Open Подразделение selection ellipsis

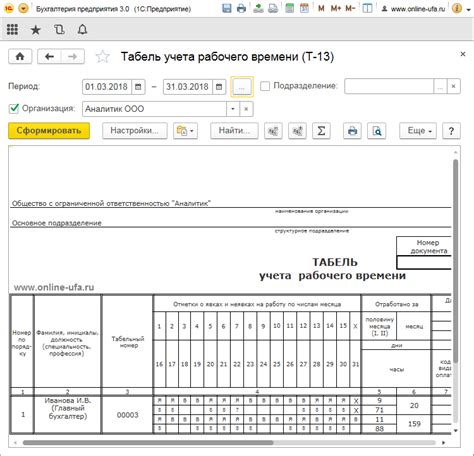[x=440, y=86]
